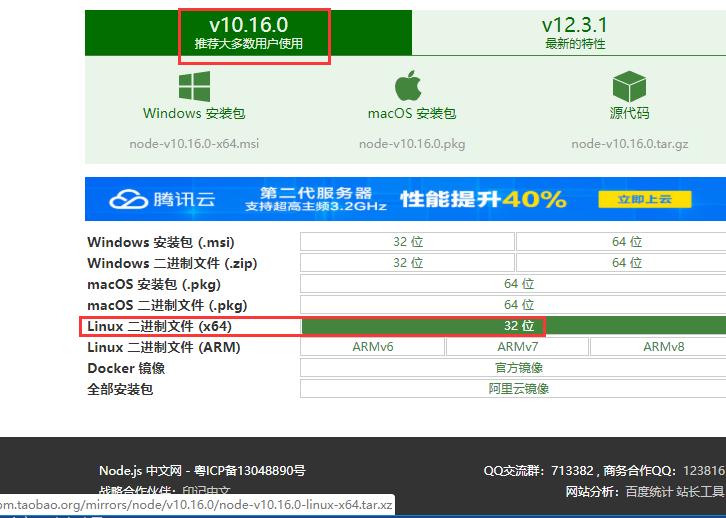
Task: Click node-v10.16.0-x64.msi file name
Action: (x=194, y=144)
